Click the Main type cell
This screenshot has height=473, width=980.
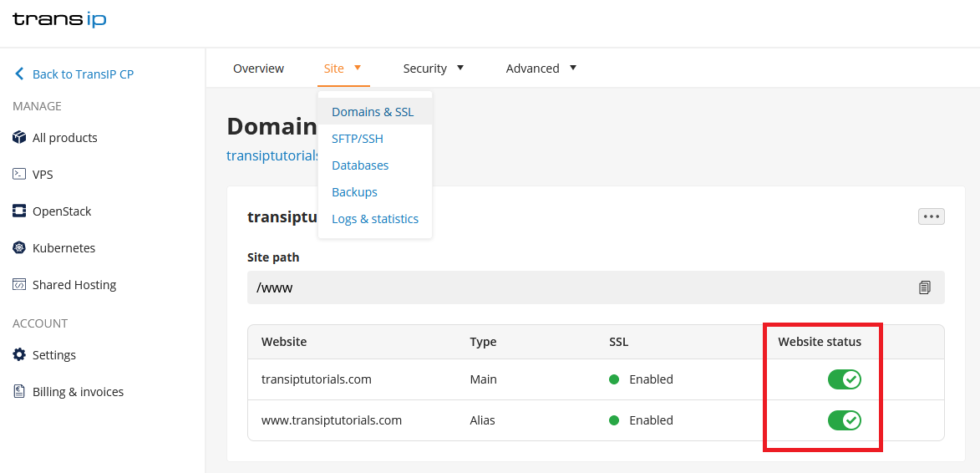(x=483, y=379)
